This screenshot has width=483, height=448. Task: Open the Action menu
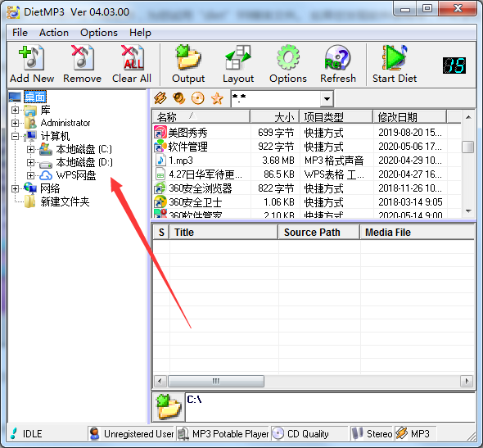click(x=54, y=33)
